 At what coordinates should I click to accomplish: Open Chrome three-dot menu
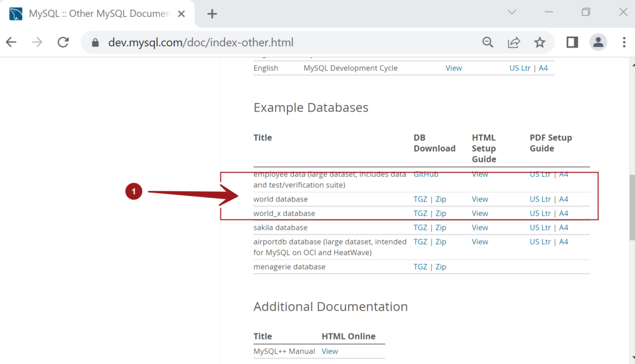624,42
